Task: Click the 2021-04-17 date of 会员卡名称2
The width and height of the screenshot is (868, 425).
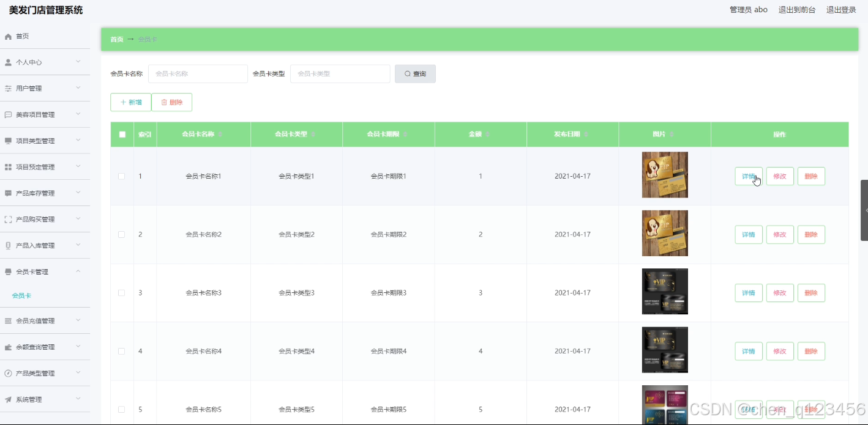Action: click(572, 234)
